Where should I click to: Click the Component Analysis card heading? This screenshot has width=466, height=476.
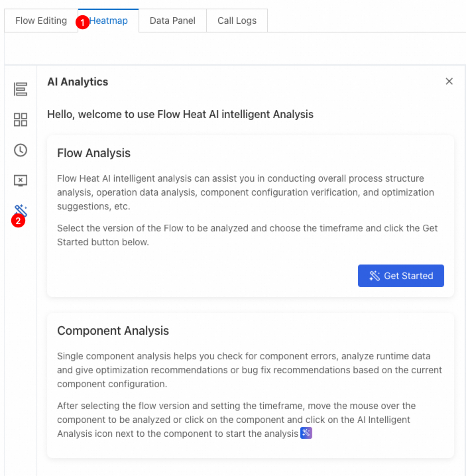click(113, 331)
